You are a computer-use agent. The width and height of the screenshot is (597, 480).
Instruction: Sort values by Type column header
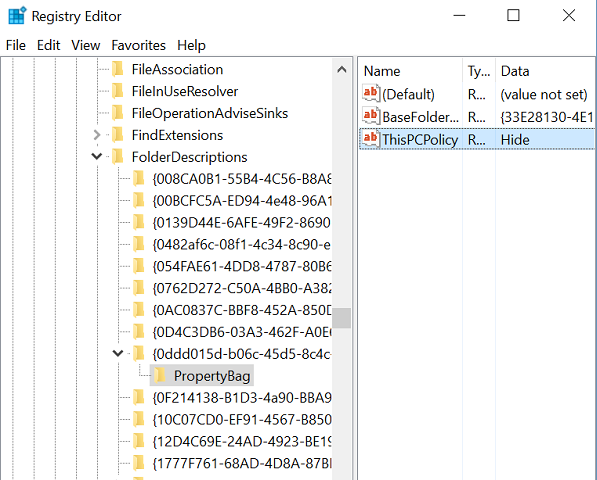479,71
